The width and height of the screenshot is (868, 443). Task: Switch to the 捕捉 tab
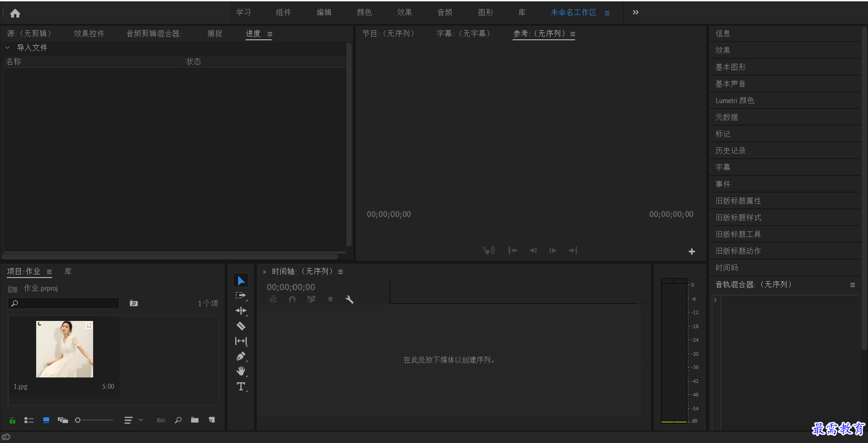pos(215,33)
